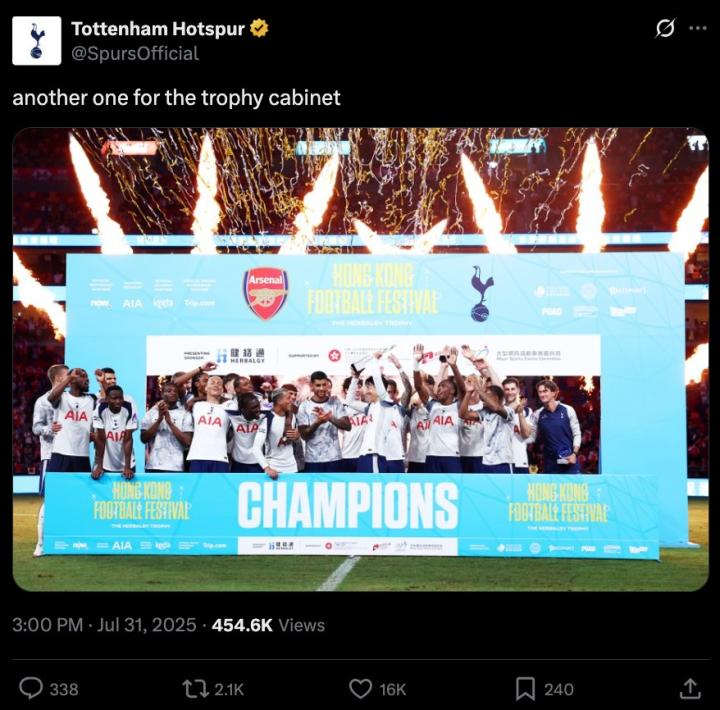The image size is (720, 710).
Task: Click the gold verified badge
Action: tap(259, 29)
